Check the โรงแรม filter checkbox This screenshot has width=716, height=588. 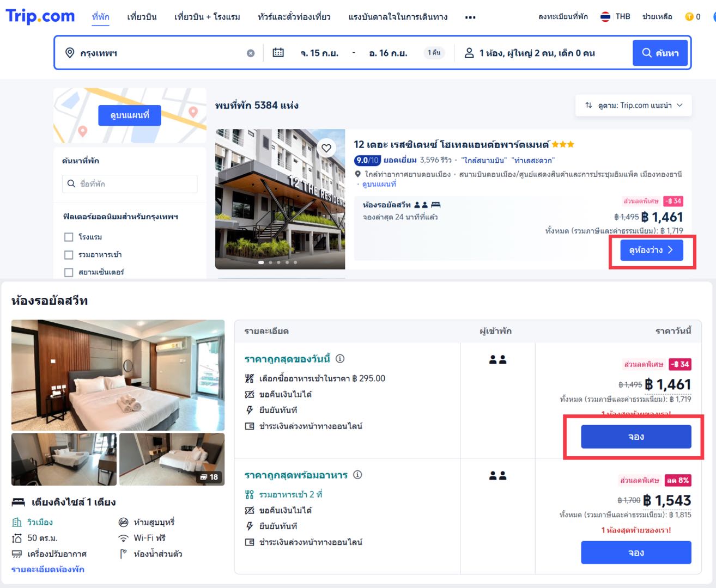pyautogui.click(x=69, y=237)
